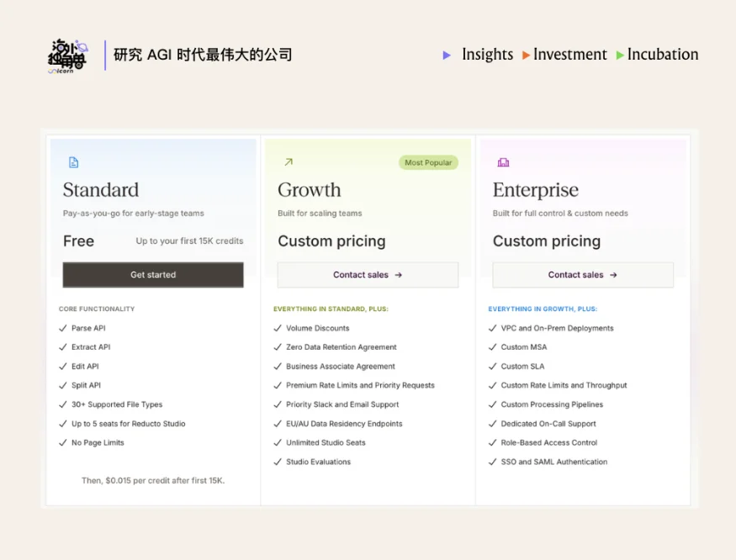Click the building icon above Enterprise
The height and width of the screenshot is (560, 736).
(504, 161)
